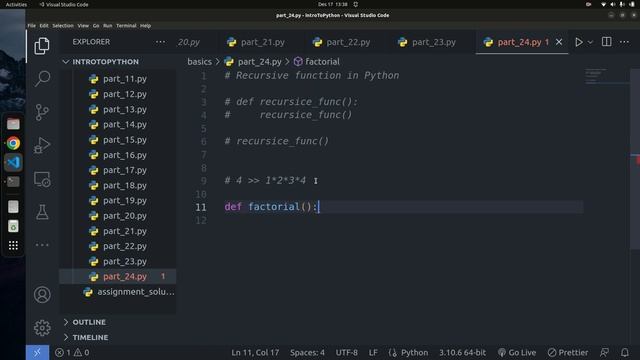
Task: Open the Manage gear menu
Action: 42,328
